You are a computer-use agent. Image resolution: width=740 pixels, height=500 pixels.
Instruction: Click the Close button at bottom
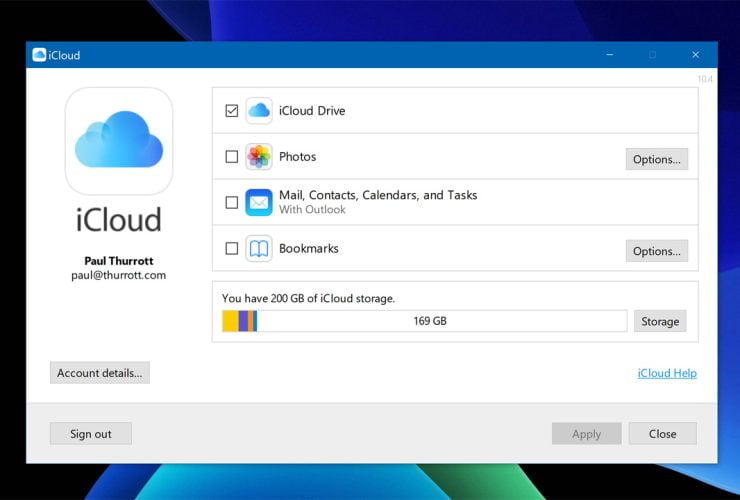pos(663,433)
